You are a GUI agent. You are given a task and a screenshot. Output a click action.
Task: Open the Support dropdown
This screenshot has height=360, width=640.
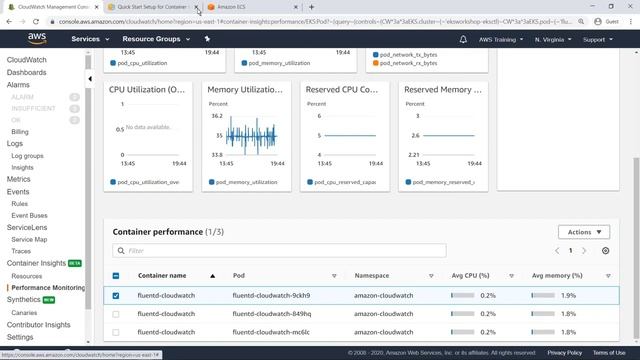pyautogui.click(x=598, y=40)
